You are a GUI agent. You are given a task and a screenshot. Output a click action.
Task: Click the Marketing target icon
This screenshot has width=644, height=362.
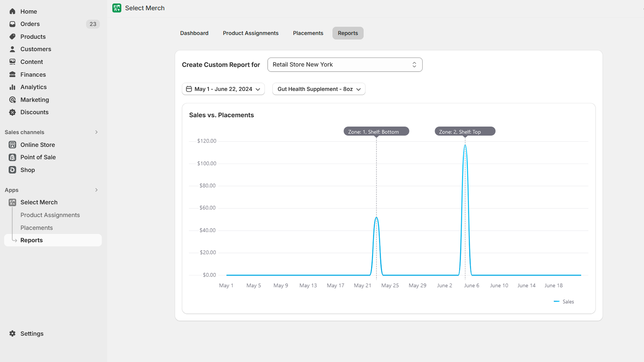12,100
